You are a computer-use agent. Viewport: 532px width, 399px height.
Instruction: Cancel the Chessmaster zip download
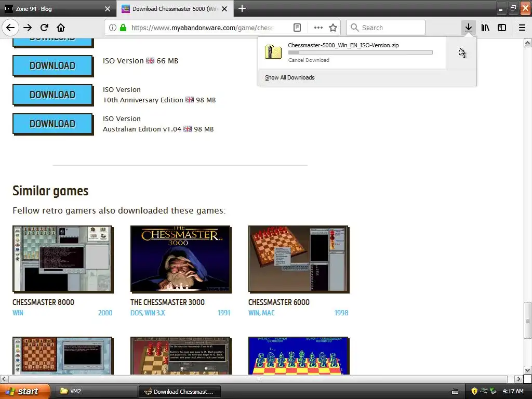click(309, 60)
